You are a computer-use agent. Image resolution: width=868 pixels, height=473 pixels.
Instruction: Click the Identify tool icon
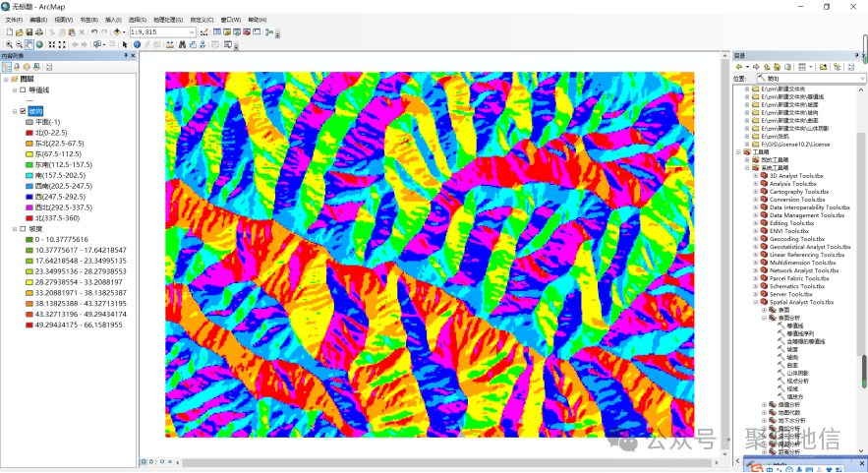click(x=137, y=44)
